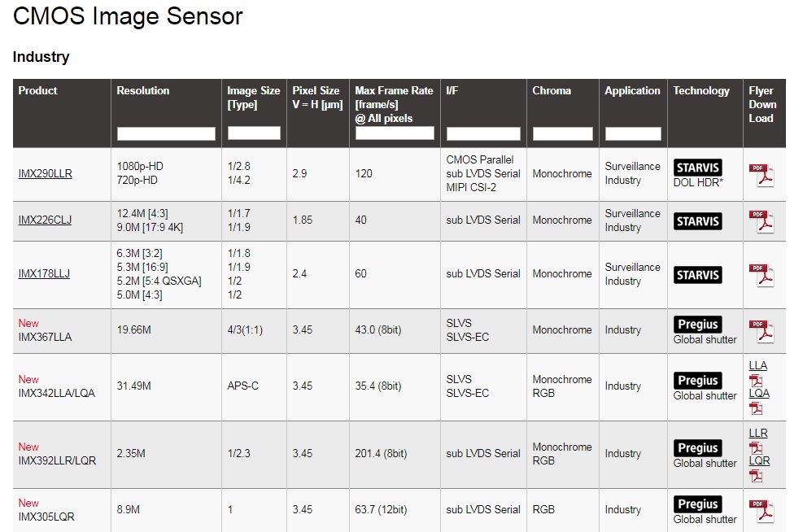Focus the Max Frame Rate filter field
The height and width of the screenshot is (532, 803).
pos(395,133)
